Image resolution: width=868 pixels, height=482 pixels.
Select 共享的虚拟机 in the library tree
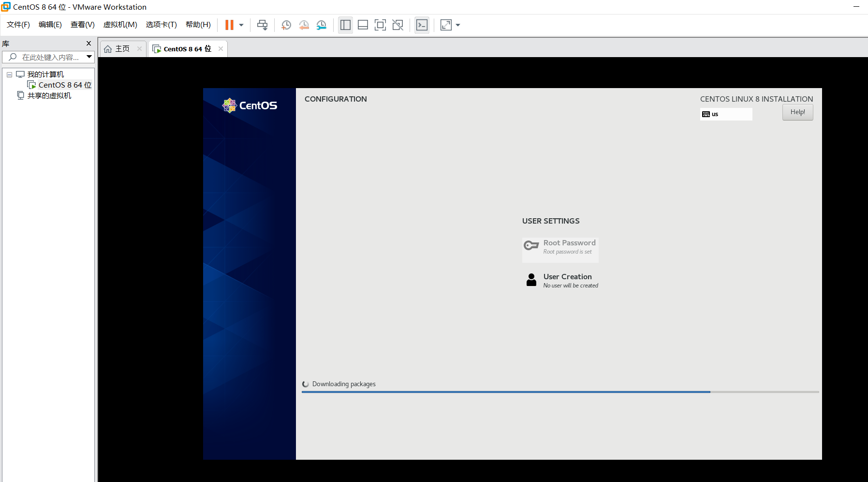(x=49, y=96)
